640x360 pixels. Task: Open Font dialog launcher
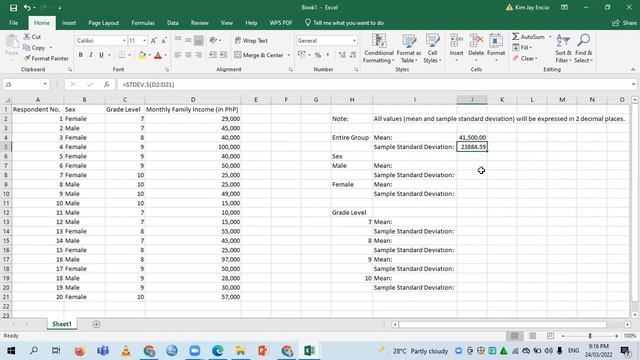pyautogui.click(x=167, y=70)
